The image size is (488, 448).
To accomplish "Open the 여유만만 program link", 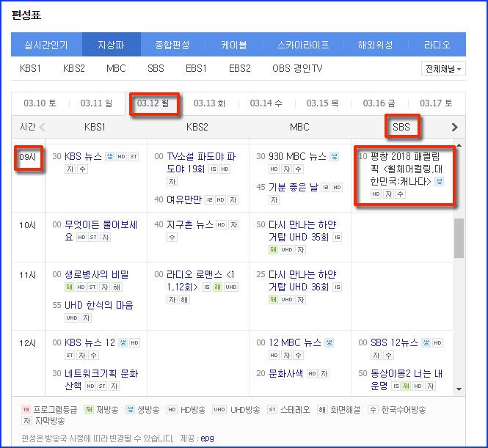I will [x=184, y=199].
